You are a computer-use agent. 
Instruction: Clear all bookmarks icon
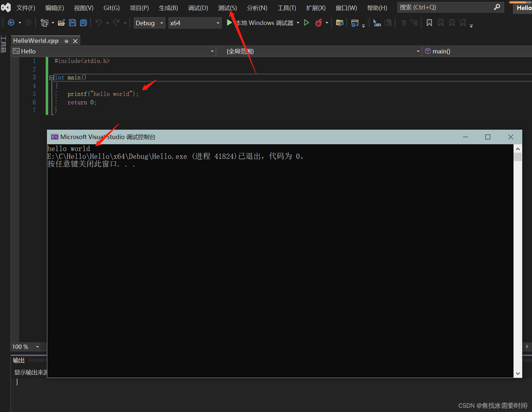click(462, 23)
